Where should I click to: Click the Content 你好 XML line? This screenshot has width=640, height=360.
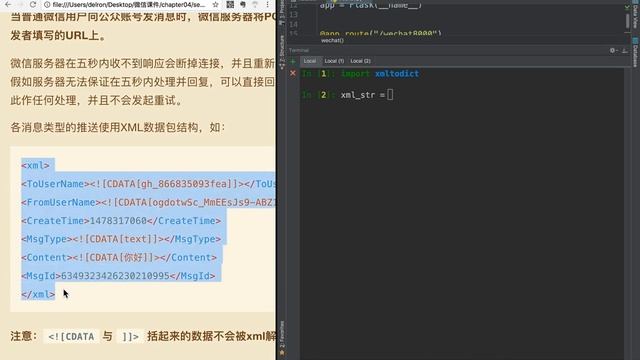click(119, 258)
